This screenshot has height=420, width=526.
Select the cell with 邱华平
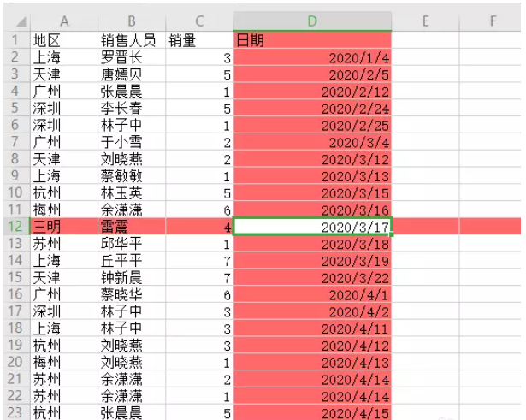click(x=132, y=244)
